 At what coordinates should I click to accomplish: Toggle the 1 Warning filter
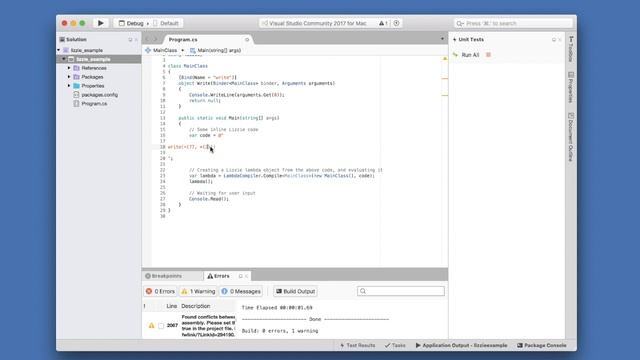pos(198,291)
